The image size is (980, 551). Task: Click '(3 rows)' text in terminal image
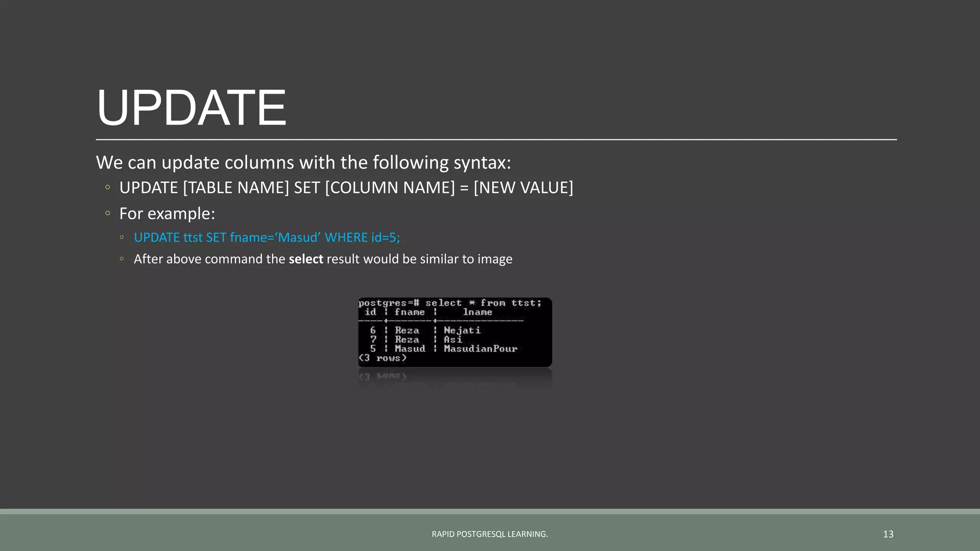point(383,358)
